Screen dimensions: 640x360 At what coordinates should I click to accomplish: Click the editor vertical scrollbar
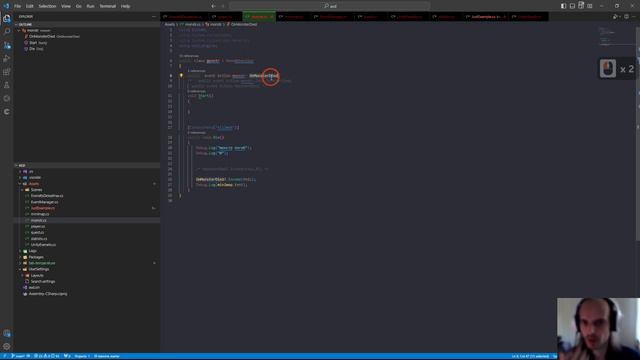[638, 135]
